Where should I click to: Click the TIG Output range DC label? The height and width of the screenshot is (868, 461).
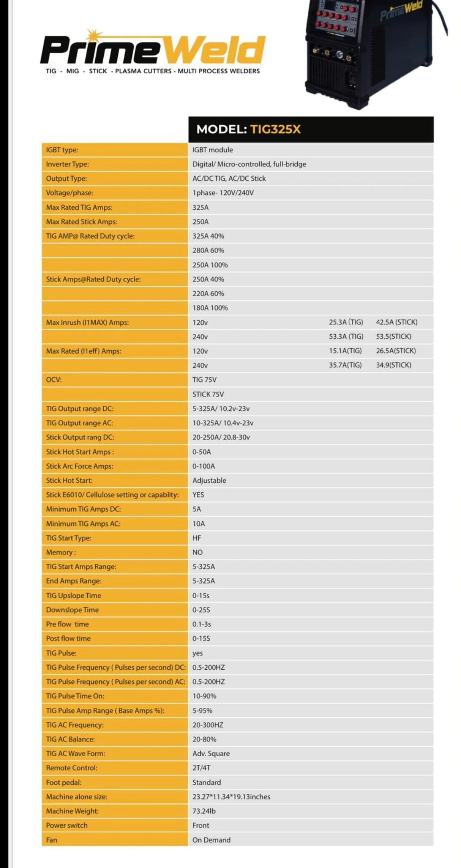pos(80,409)
